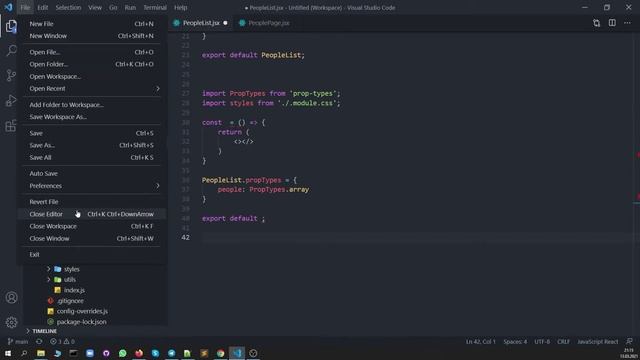Select Save in the File menu
Viewport: 640px width, 360px height.
pos(91,133)
